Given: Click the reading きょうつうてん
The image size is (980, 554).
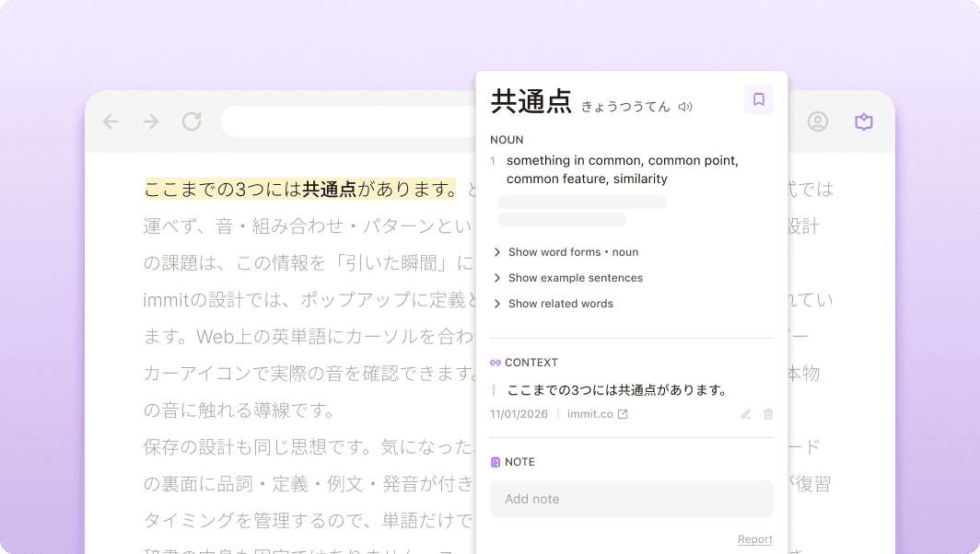Looking at the screenshot, I should point(625,107).
